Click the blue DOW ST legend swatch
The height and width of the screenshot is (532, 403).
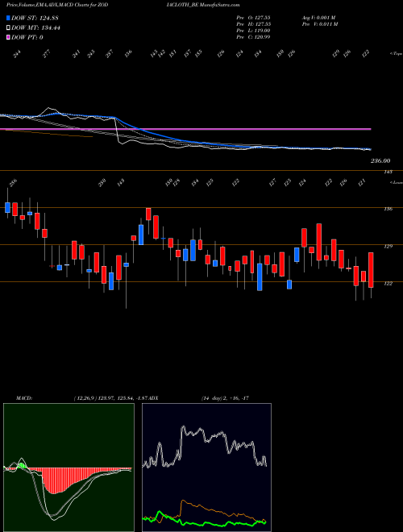point(8,18)
